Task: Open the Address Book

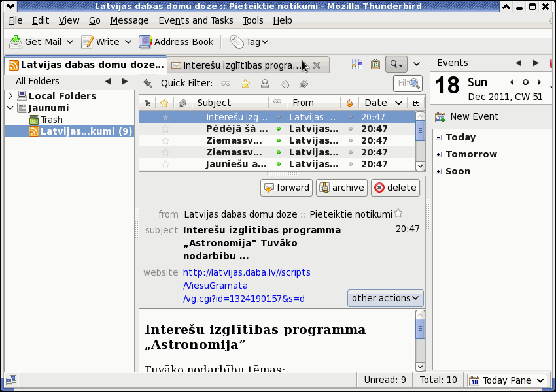Action: 176,42
